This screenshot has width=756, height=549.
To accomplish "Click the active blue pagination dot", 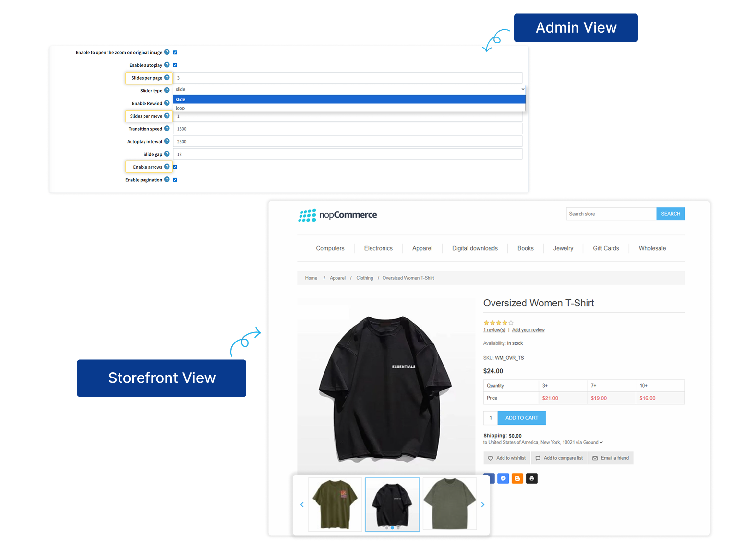I will coord(392,528).
